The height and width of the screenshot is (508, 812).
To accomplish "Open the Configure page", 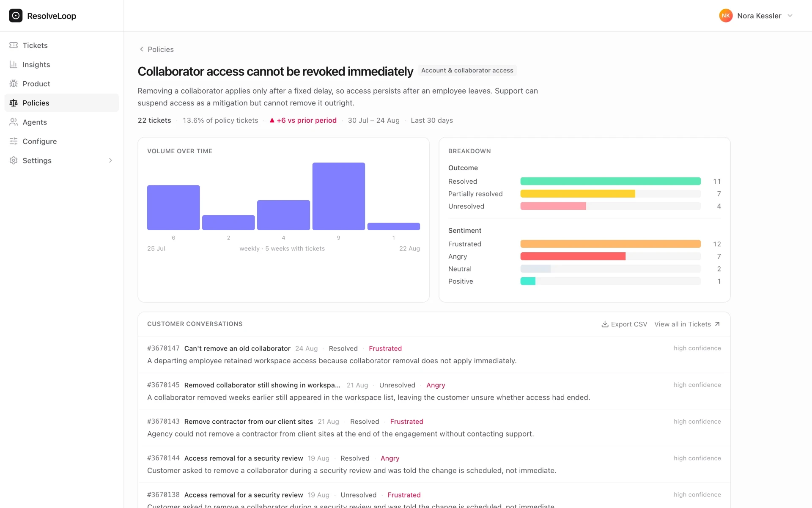I will [62, 141].
